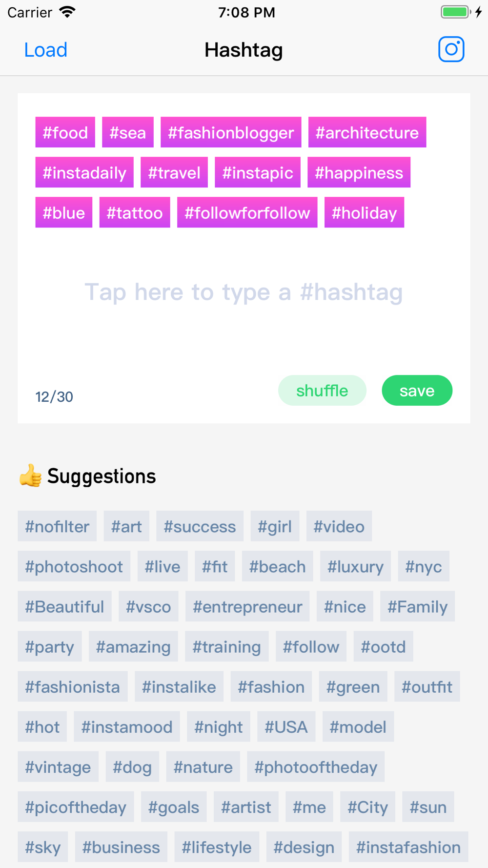Deselect the #architecture hashtag
This screenshot has width=488, height=868.
pos(367,132)
